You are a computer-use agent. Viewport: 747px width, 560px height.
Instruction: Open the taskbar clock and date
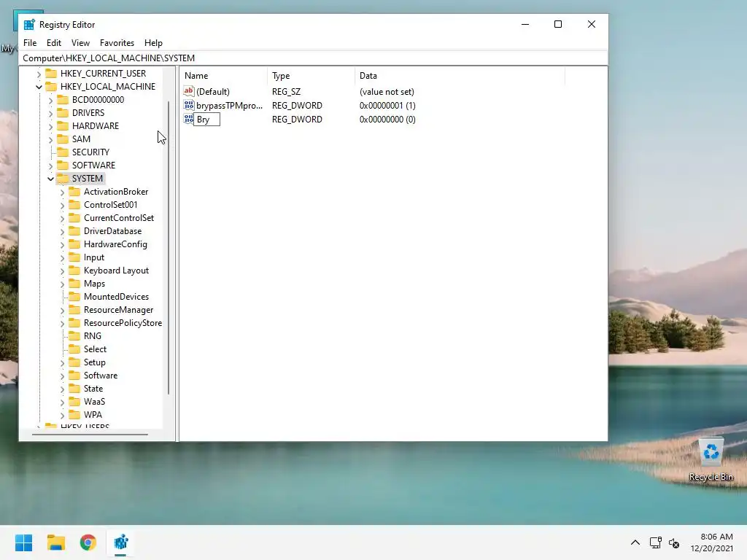712,542
